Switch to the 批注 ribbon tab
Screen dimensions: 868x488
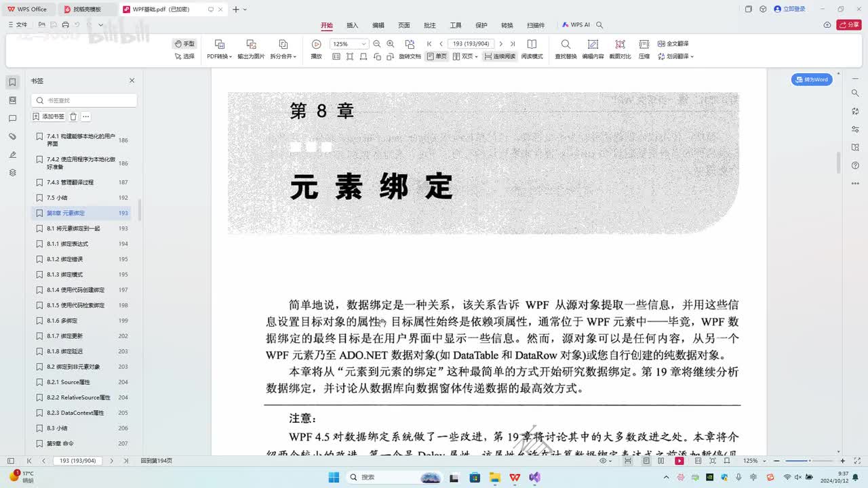tap(430, 25)
